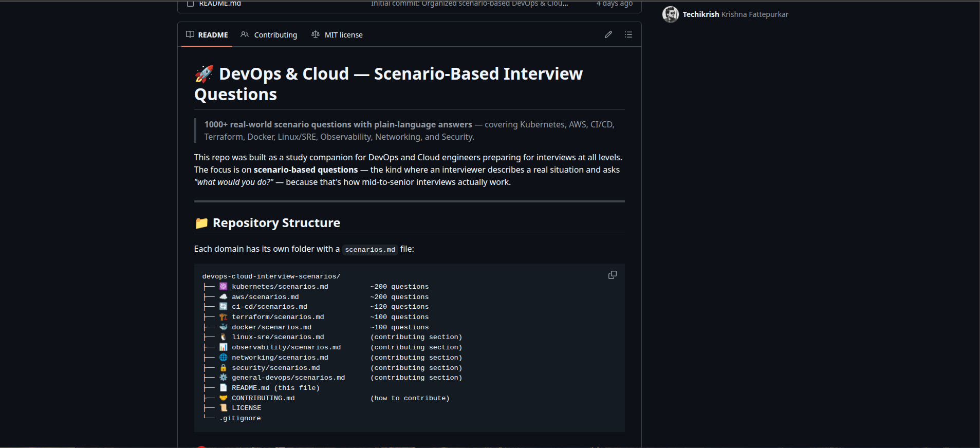Click the LICENSE scroll emoji icon
This screenshot has width=980, height=448.
click(x=224, y=408)
